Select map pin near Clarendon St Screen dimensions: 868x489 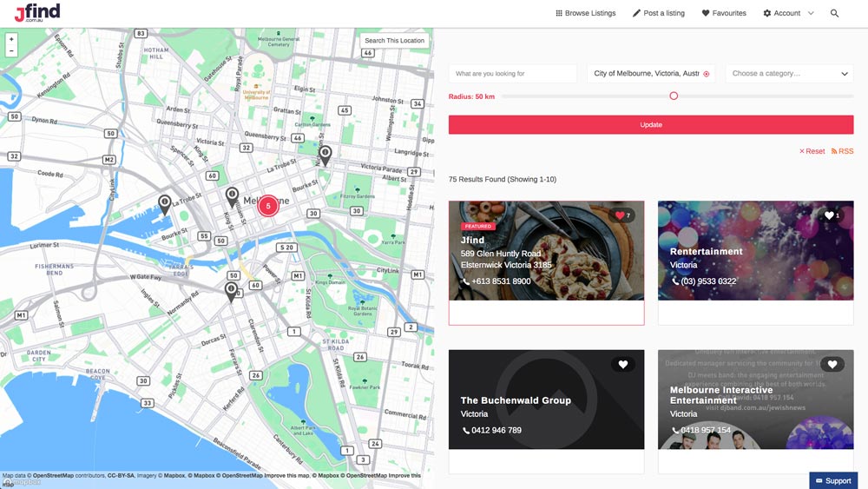[231, 291]
